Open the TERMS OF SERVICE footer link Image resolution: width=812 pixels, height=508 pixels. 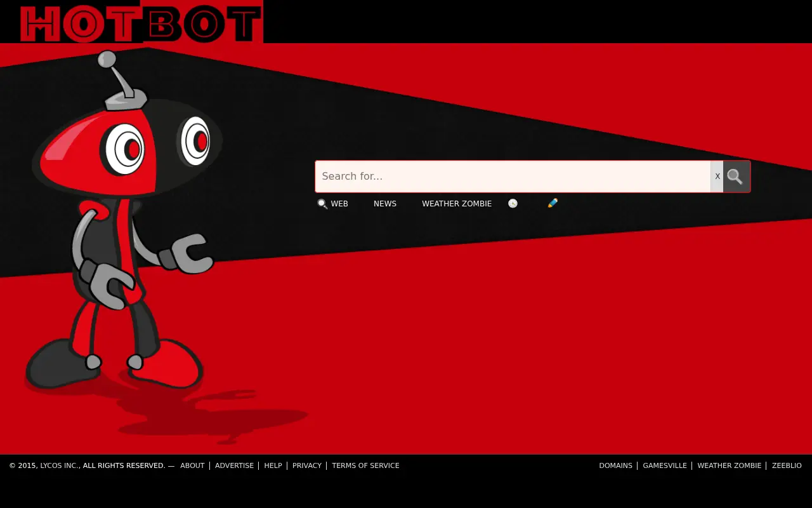pos(365,465)
